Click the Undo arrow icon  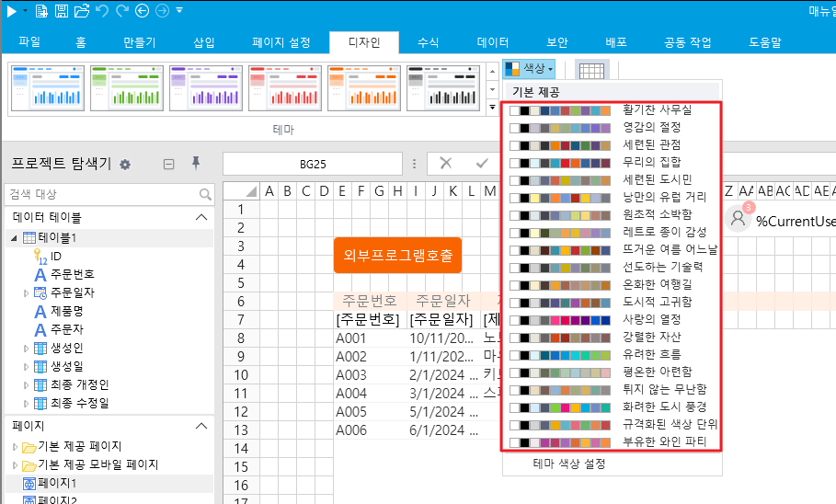click(x=101, y=11)
